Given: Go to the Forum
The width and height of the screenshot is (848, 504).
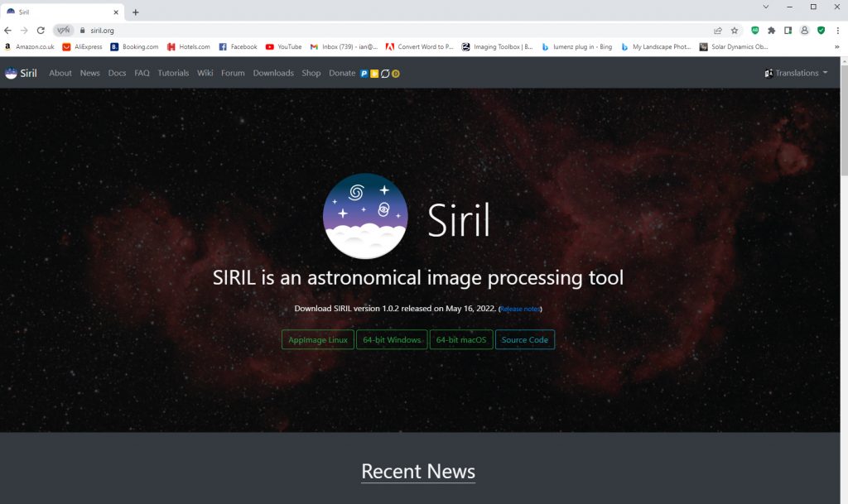Looking at the screenshot, I should (233, 73).
